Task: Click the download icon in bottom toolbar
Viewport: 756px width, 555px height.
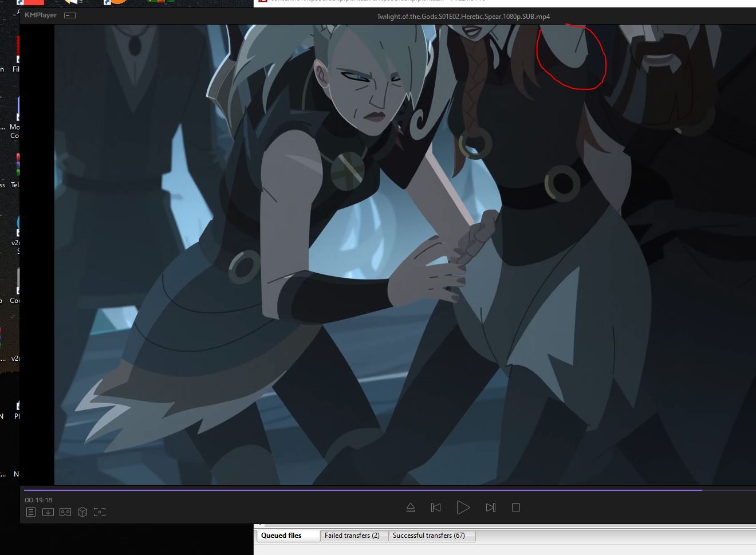Action: 48,512
